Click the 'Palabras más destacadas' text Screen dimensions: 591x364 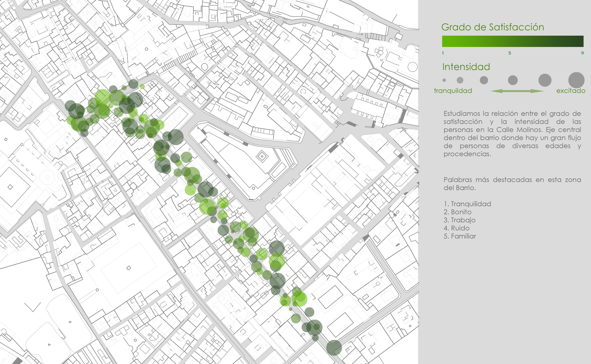coord(512,183)
